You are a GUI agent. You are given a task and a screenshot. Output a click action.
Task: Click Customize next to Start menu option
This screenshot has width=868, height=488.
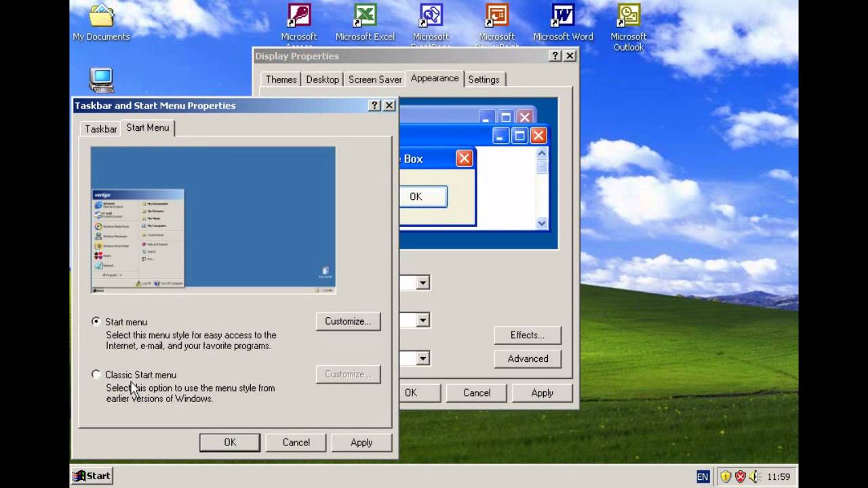[348, 321]
